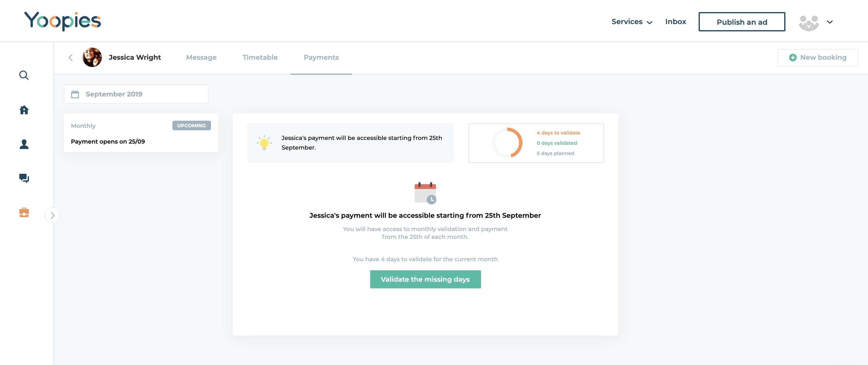Image resolution: width=868 pixels, height=365 pixels.
Task: Open chat messages icon in sidebar
Action: [24, 178]
